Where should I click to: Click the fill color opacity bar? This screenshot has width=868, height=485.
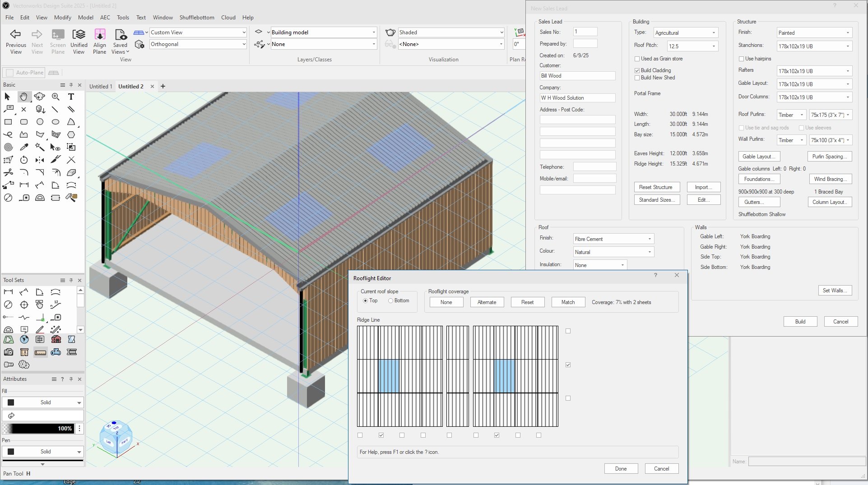[38, 429]
